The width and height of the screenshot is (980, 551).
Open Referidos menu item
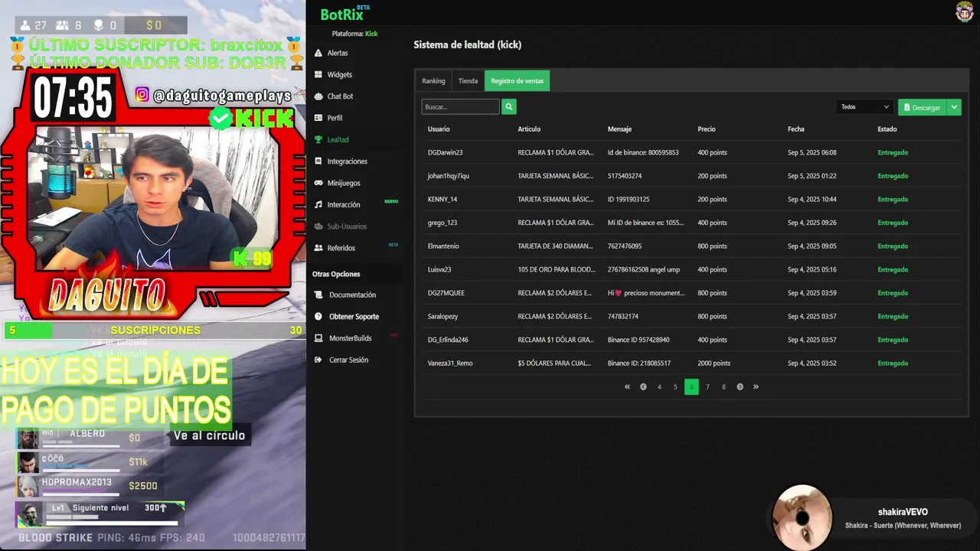coord(341,248)
